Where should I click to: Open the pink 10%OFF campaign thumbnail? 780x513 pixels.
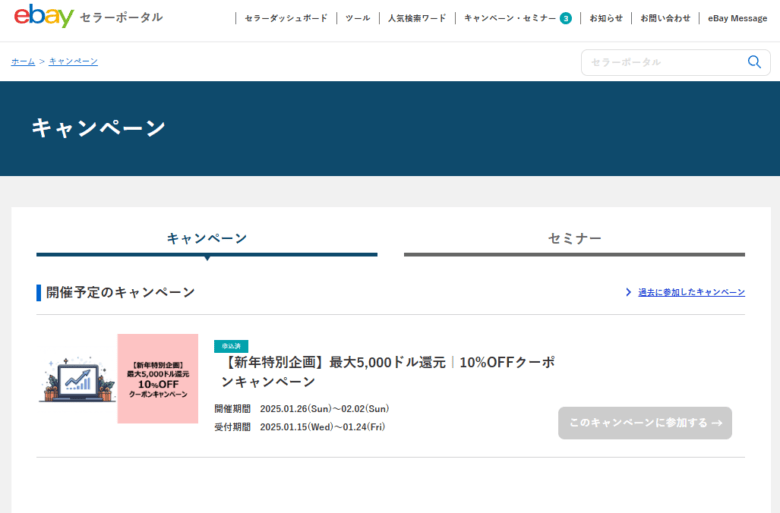pos(158,378)
